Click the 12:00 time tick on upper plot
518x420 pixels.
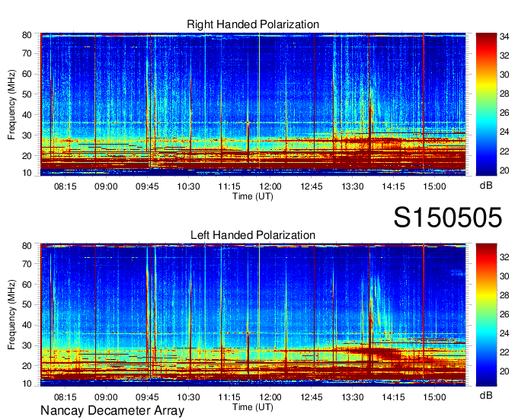pos(270,186)
